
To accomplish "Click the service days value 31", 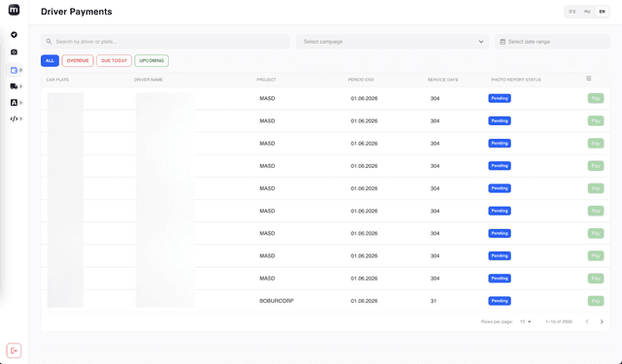I will coord(433,301).
